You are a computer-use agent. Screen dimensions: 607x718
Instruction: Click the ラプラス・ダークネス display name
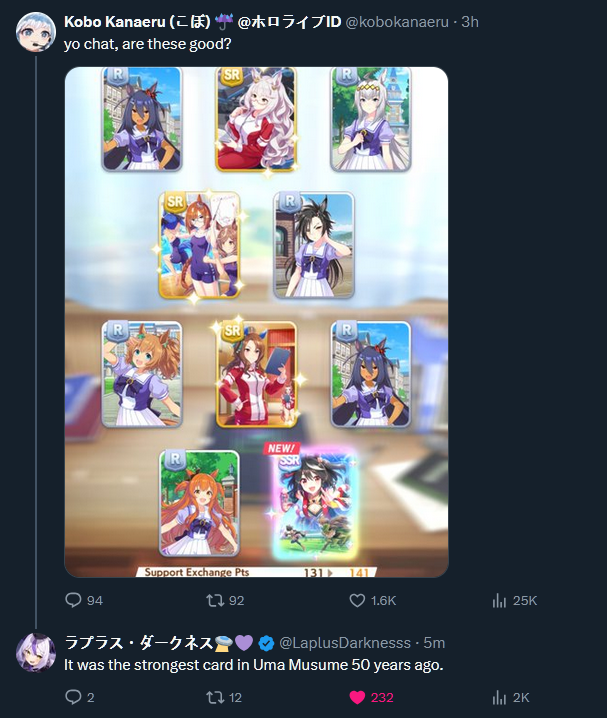tap(138, 643)
